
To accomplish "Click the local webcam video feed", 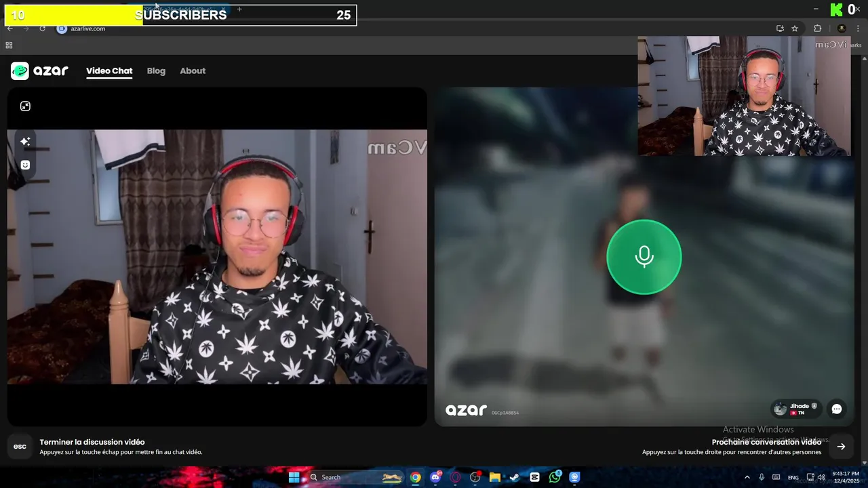I will coord(217,257).
